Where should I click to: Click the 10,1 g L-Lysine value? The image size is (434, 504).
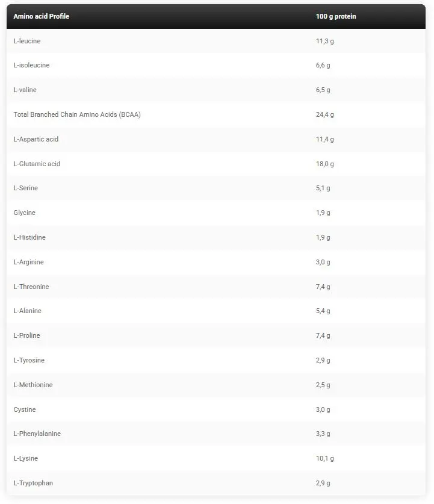pyautogui.click(x=325, y=459)
